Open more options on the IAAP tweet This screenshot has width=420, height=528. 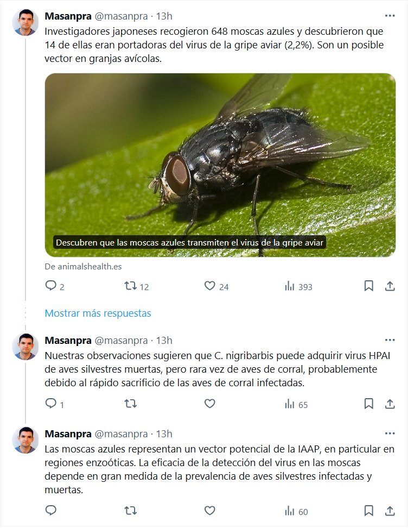(390, 433)
